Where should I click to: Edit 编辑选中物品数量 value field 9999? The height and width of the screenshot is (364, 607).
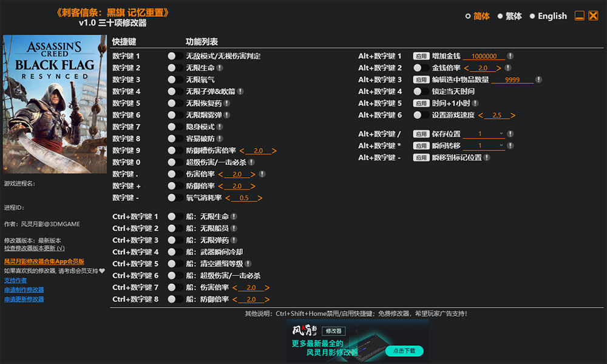[x=512, y=79]
